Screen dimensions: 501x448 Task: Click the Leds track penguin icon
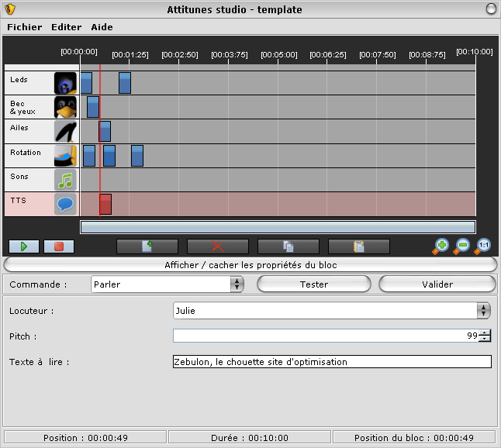click(x=65, y=83)
